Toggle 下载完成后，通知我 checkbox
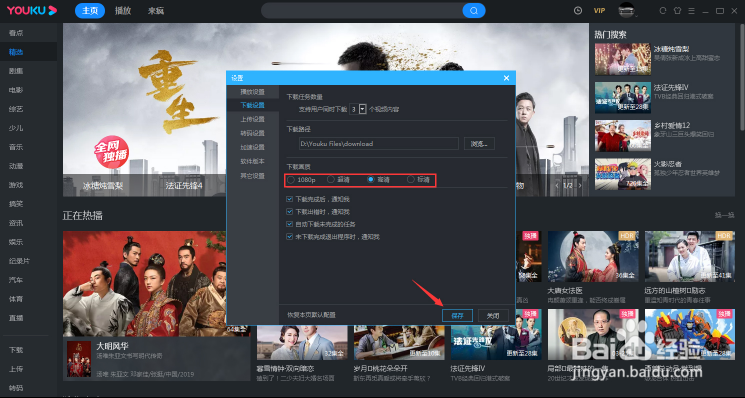745x398 pixels. click(x=289, y=199)
